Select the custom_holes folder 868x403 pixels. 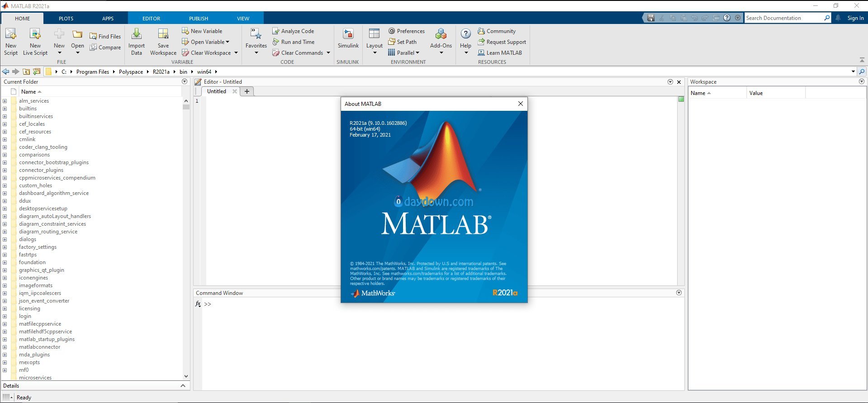click(35, 185)
